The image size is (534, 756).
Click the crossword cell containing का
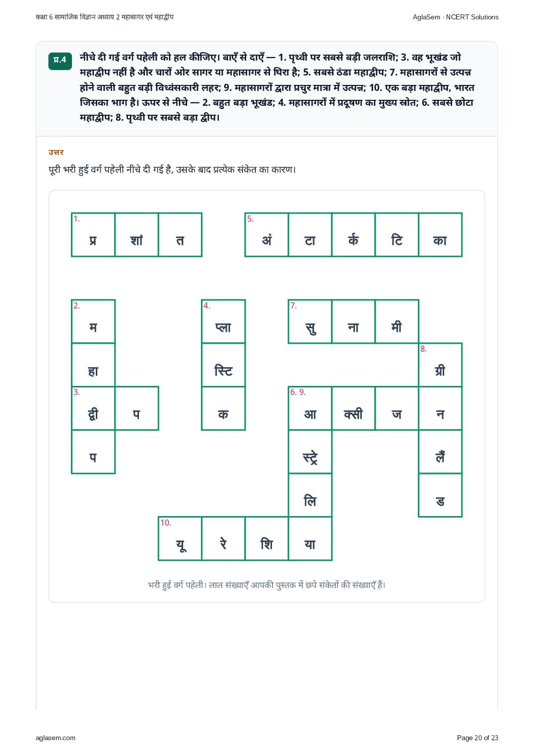tap(440, 235)
